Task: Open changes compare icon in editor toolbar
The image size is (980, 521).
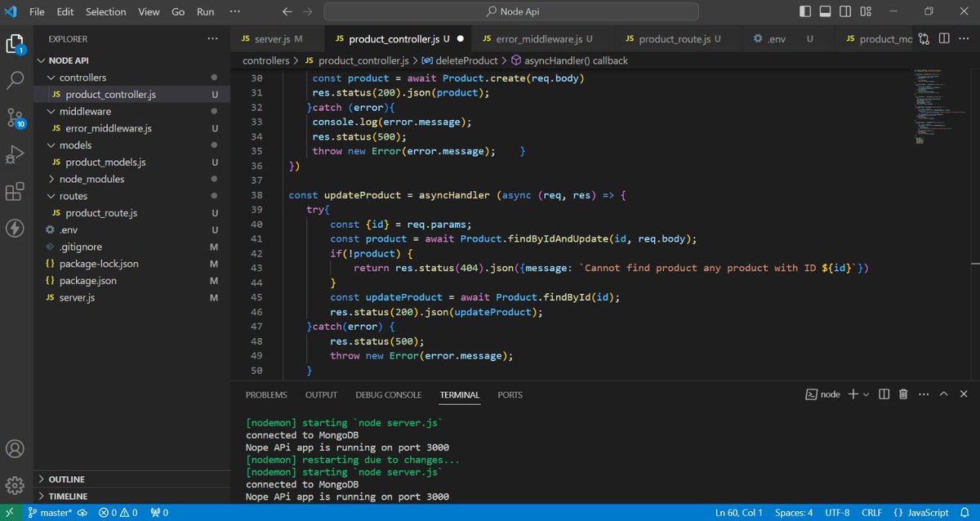Action: click(924, 38)
